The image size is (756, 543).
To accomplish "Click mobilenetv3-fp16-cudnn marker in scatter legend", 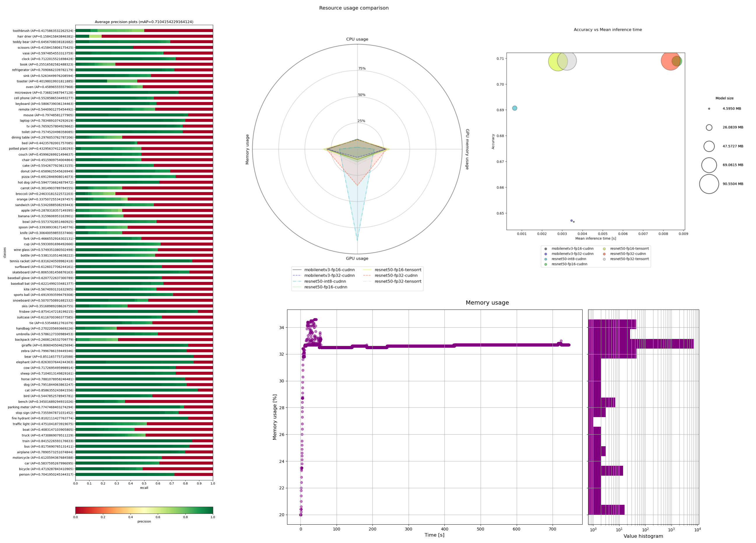I will click(x=546, y=249).
